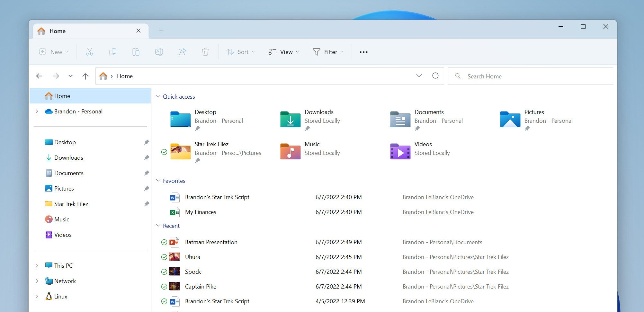Click the Paste clipboard icon
Image resolution: width=644 pixels, height=312 pixels.
click(136, 52)
